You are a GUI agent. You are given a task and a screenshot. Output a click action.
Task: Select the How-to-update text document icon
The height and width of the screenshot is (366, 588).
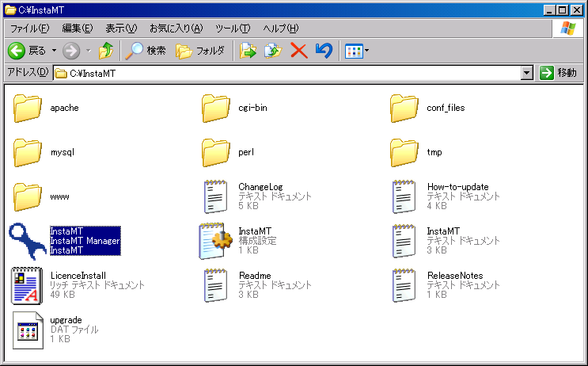point(404,196)
